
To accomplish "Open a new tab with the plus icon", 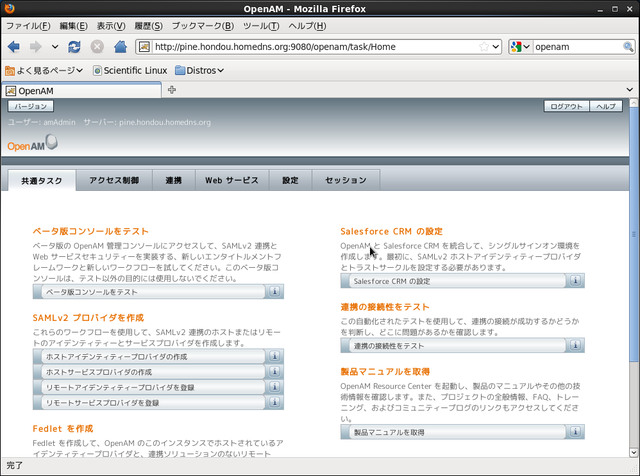I will point(172,90).
